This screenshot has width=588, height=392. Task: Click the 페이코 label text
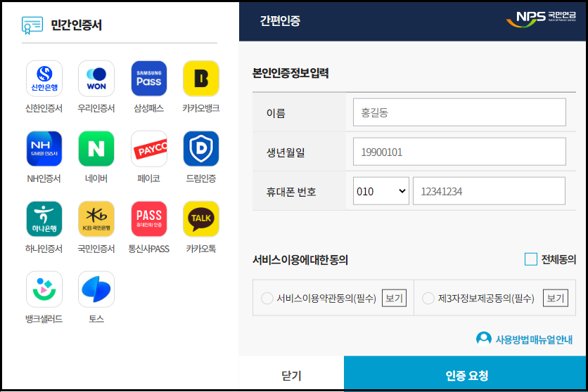click(x=149, y=178)
